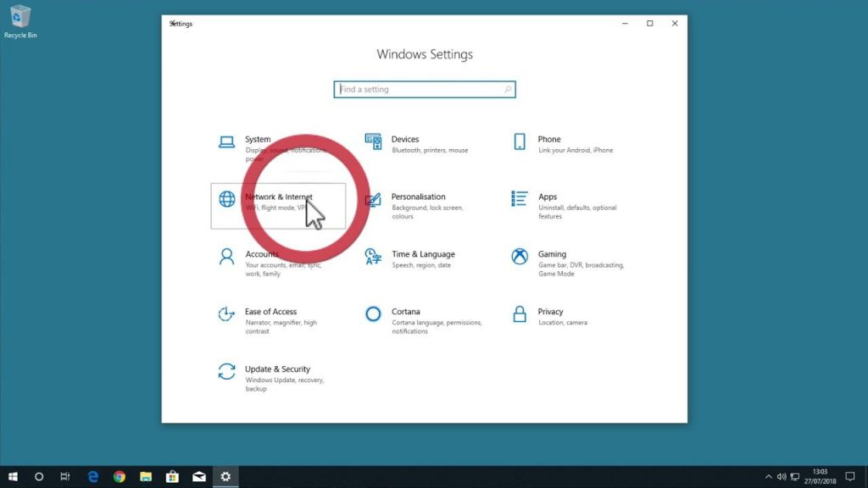The width and height of the screenshot is (868, 488).
Task: Open the Update & Security arrows icon
Action: click(226, 371)
